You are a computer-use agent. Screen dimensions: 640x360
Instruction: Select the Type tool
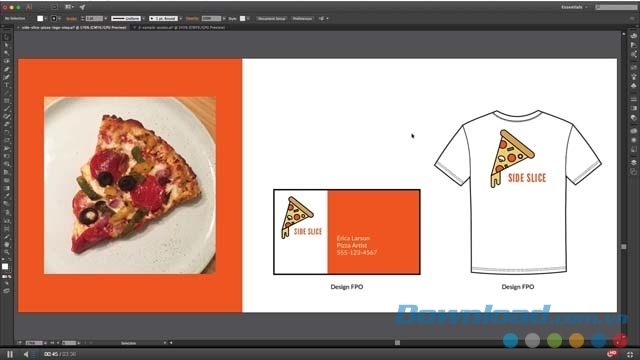(x=6, y=85)
